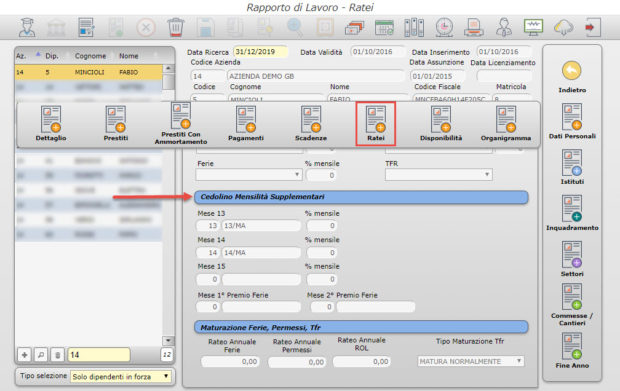Open the stacked windows toolbar icon
The height and width of the screenshot is (391, 620).
[354, 28]
